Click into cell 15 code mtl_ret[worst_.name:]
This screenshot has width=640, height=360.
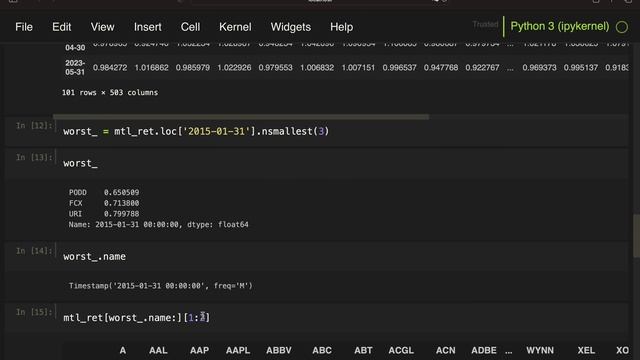click(136, 318)
